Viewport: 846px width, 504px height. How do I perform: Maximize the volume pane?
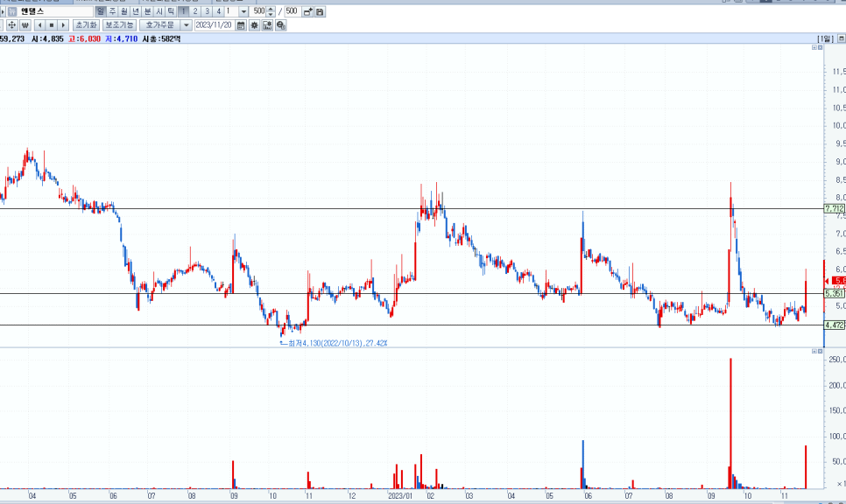point(814,351)
